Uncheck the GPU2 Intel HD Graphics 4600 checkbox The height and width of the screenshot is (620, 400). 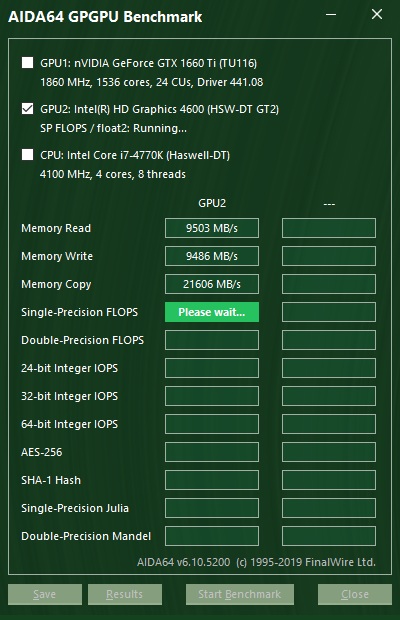coord(27,108)
